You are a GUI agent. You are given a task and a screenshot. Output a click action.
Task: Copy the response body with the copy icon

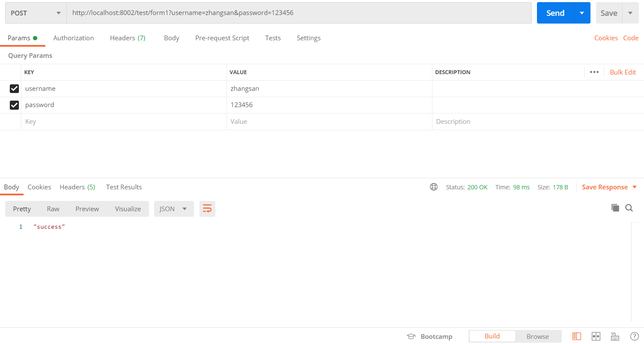pos(615,208)
